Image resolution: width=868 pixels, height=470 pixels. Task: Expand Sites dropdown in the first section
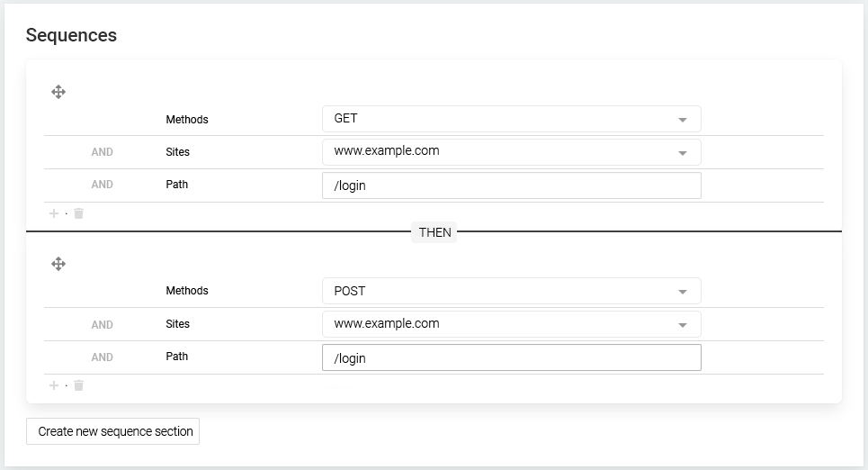[x=512, y=152]
